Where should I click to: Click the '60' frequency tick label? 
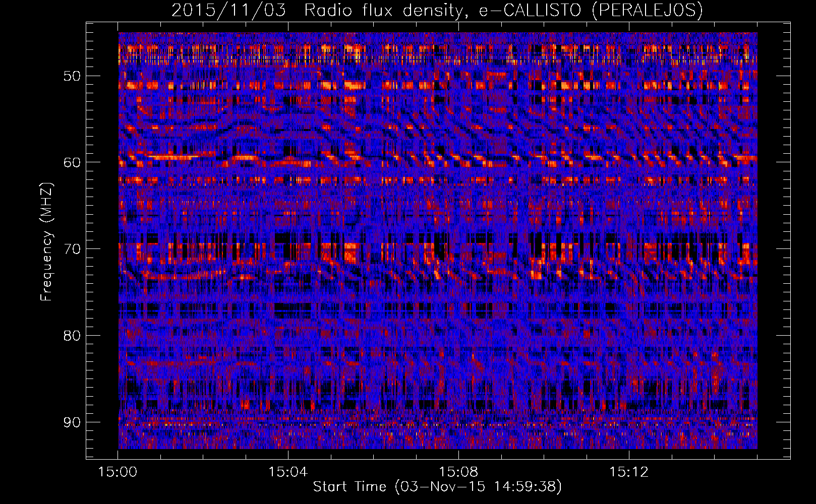72,162
